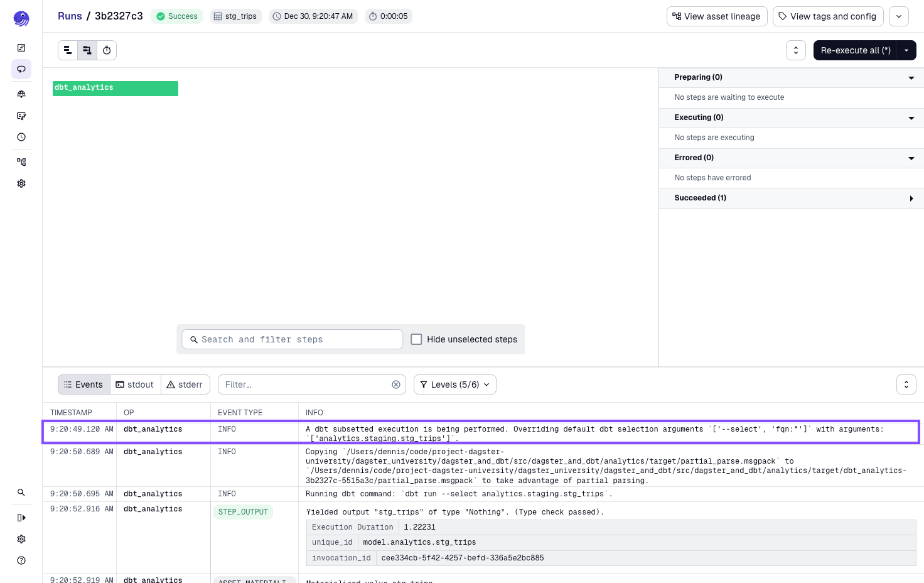Image resolution: width=924 pixels, height=583 pixels.
Task: Open the search magnifier in the sidebar
Action: (21, 493)
